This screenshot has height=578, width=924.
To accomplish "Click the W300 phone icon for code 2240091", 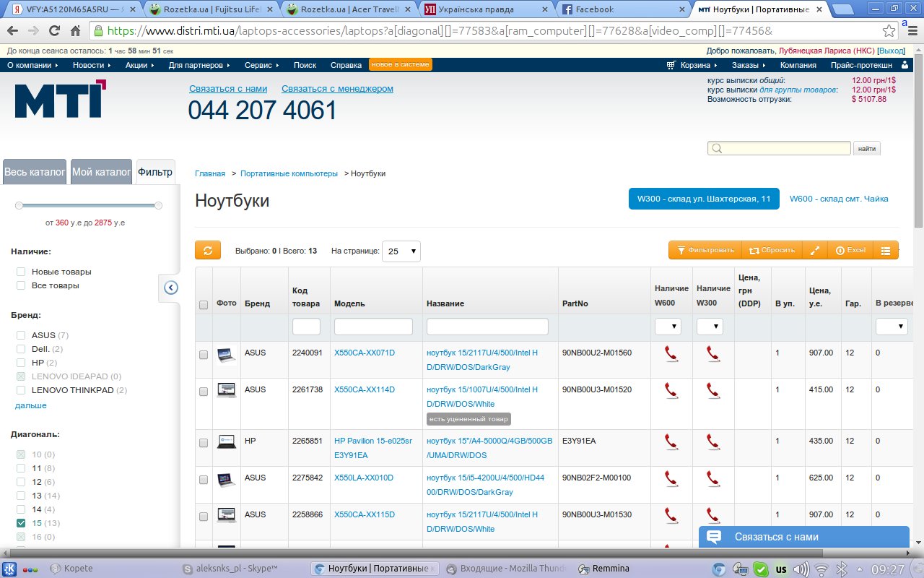I will click(x=713, y=354).
